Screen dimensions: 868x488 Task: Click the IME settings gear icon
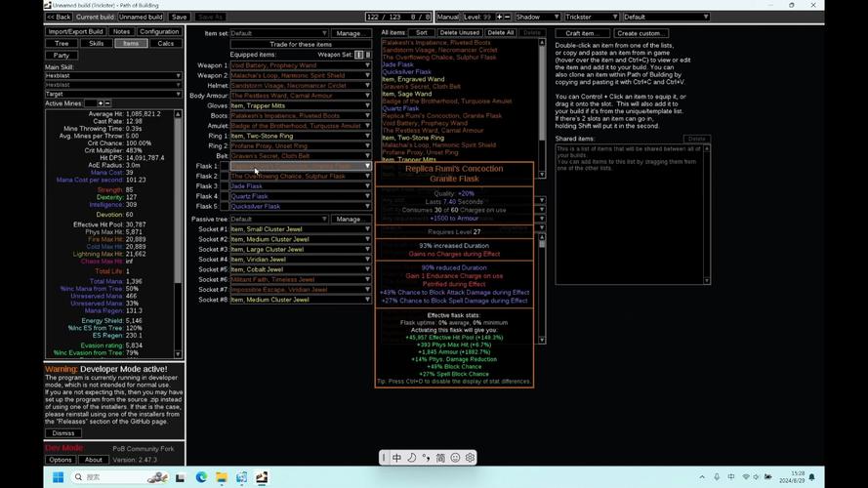(x=470, y=458)
